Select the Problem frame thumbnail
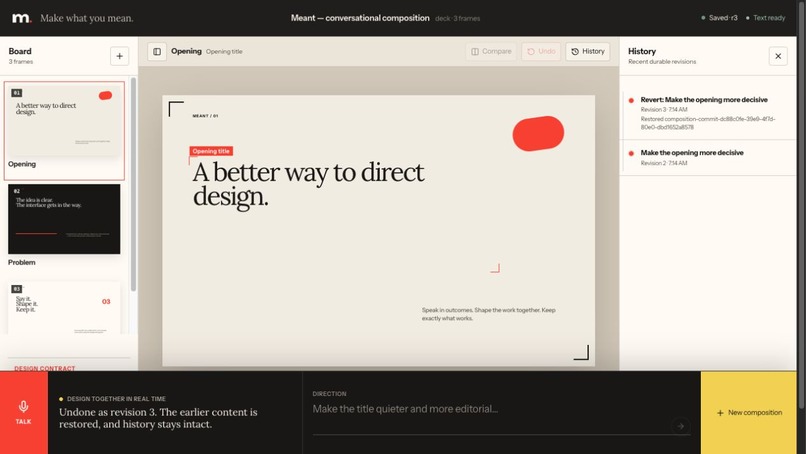806x454 pixels. click(64, 219)
